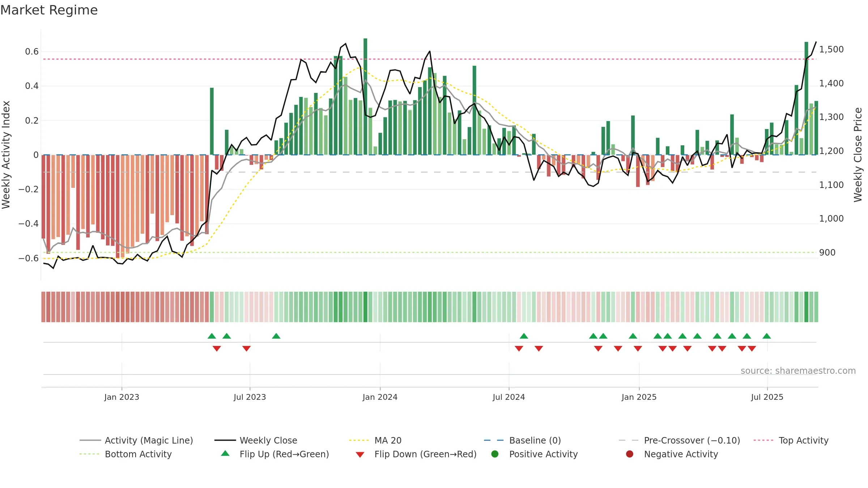Click the Jul 2023 x-axis label
This screenshot has height=488, width=868.
click(x=250, y=397)
